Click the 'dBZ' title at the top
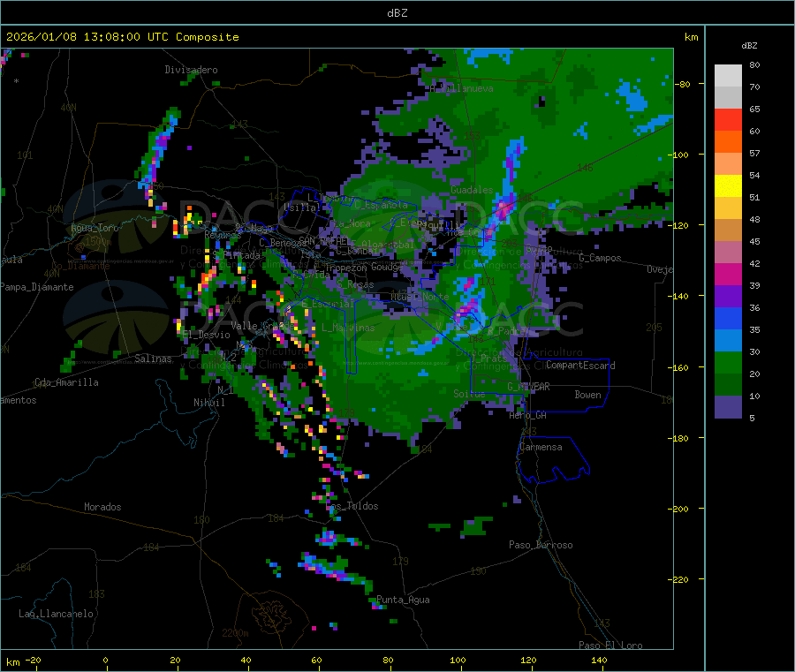 coord(397,12)
